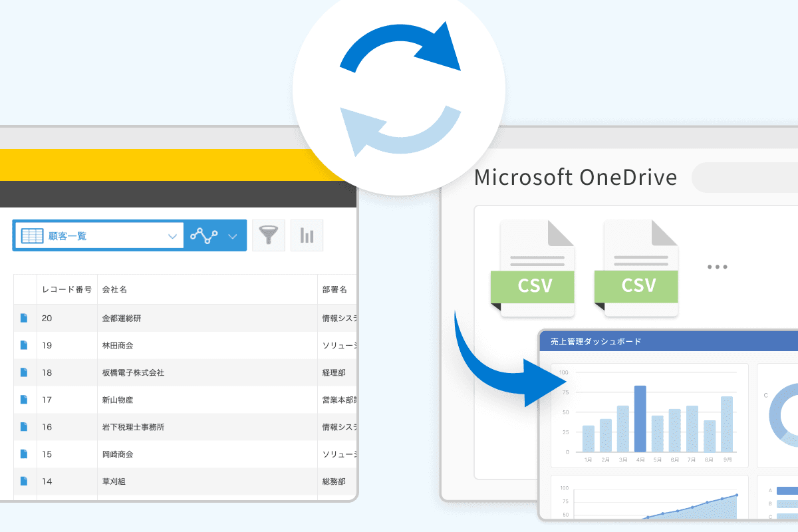Select the filter funnel icon
The height and width of the screenshot is (532, 798).
pyautogui.click(x=269, y=235)
